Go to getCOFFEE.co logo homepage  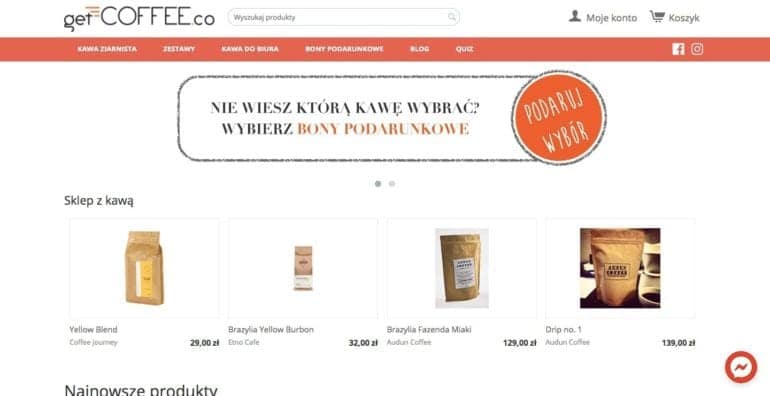[139, 18]
